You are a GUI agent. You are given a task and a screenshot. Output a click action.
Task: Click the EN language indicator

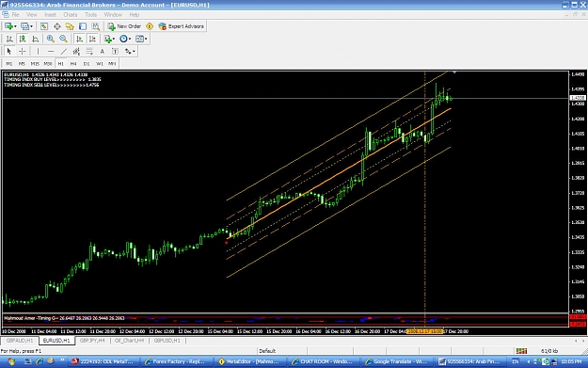click(x=516, y=361)
